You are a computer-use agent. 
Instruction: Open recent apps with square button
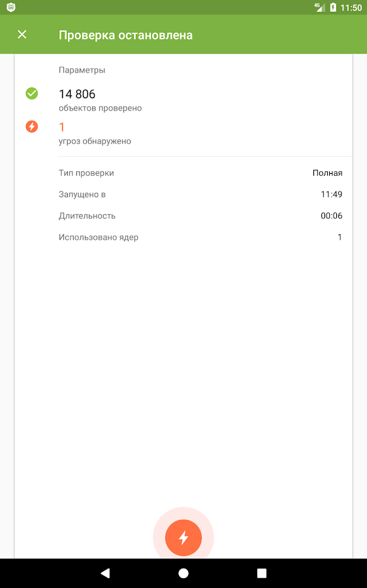(x=262, y=572)
